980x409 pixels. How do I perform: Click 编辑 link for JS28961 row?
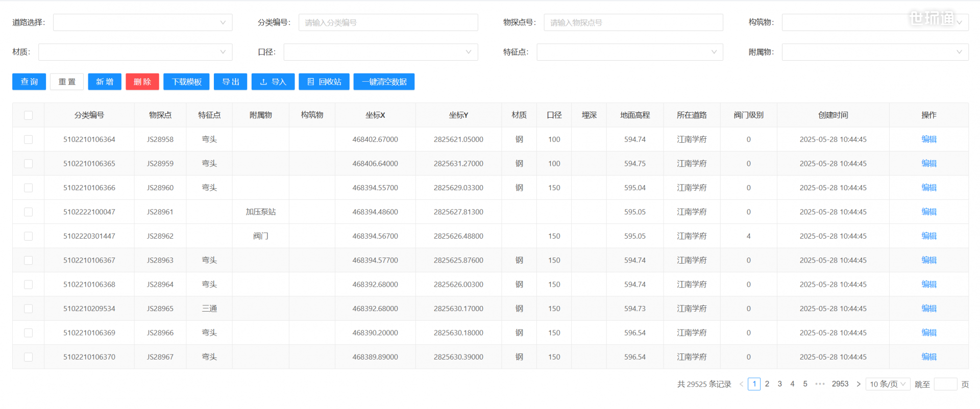929,212
